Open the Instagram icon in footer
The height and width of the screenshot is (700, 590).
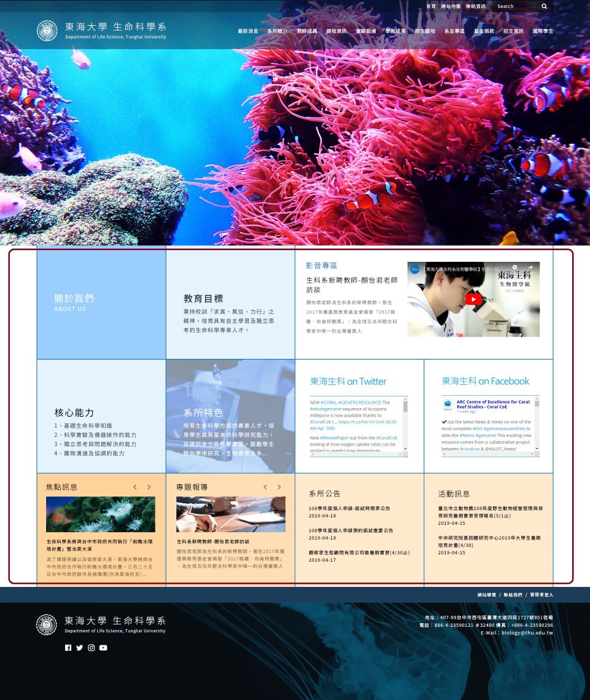[91, 648]
